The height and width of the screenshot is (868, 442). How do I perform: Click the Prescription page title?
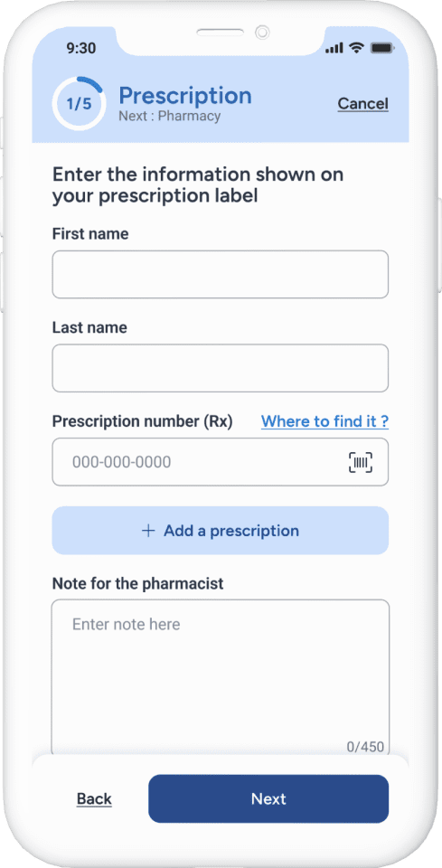pos(185,95)
